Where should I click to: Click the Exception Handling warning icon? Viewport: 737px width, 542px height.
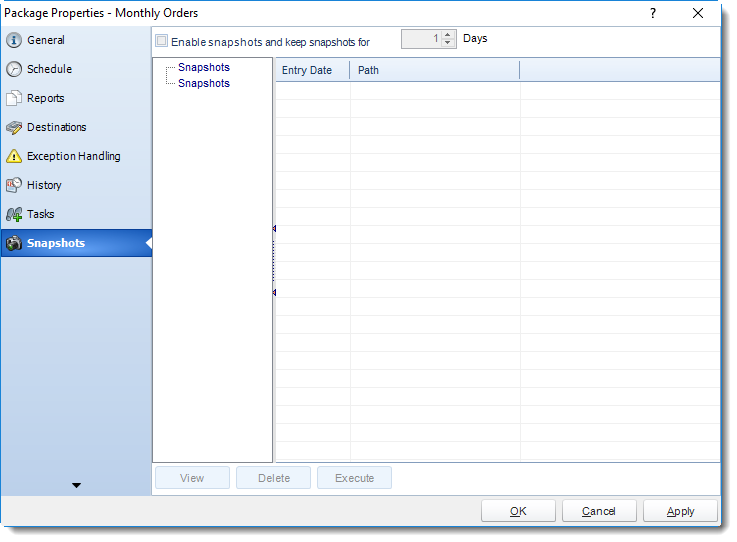(x=14, y=156)
